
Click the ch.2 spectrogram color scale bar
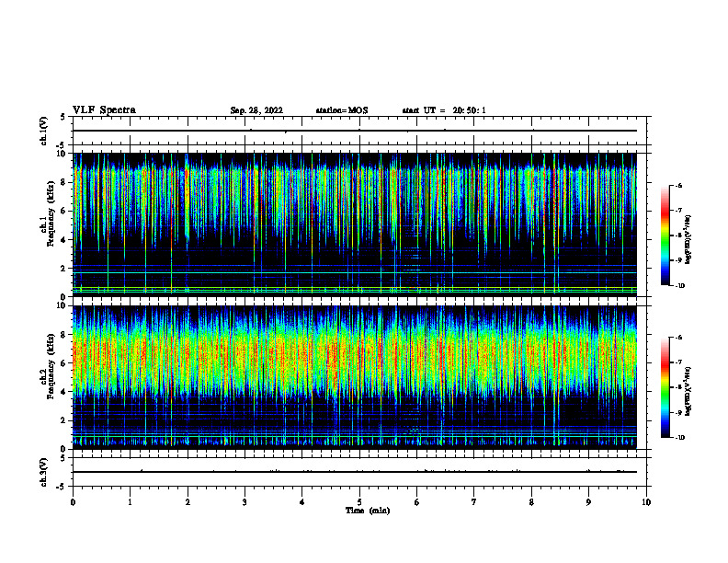[665, 387]
